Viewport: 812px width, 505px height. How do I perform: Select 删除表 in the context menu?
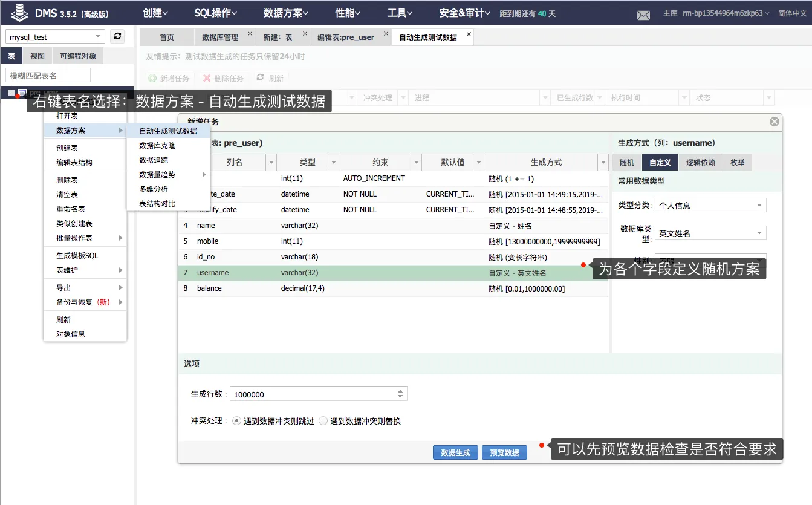pyautogui.click(x=85, y=180)
